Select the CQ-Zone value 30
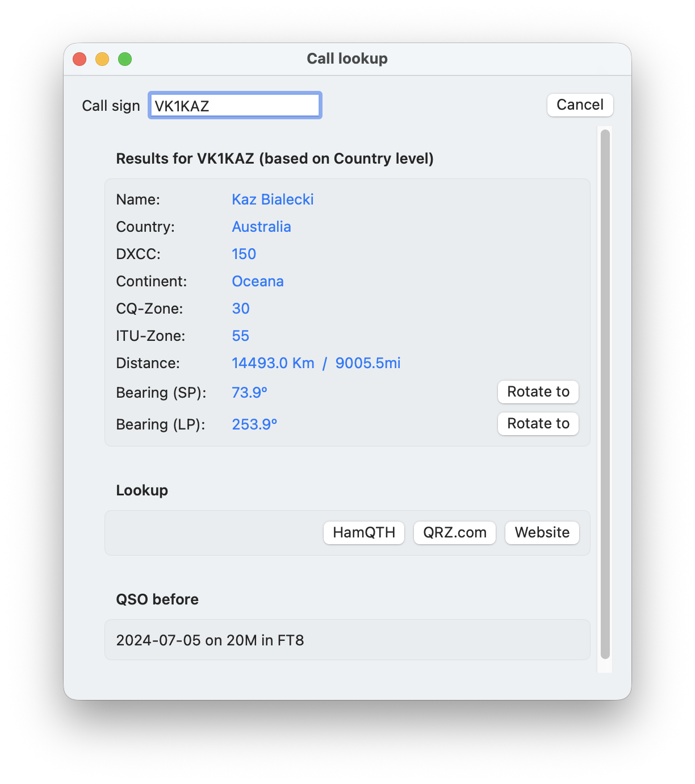This screenshot has height=784, width=695. pyautogui.click(x=241, y=308)
